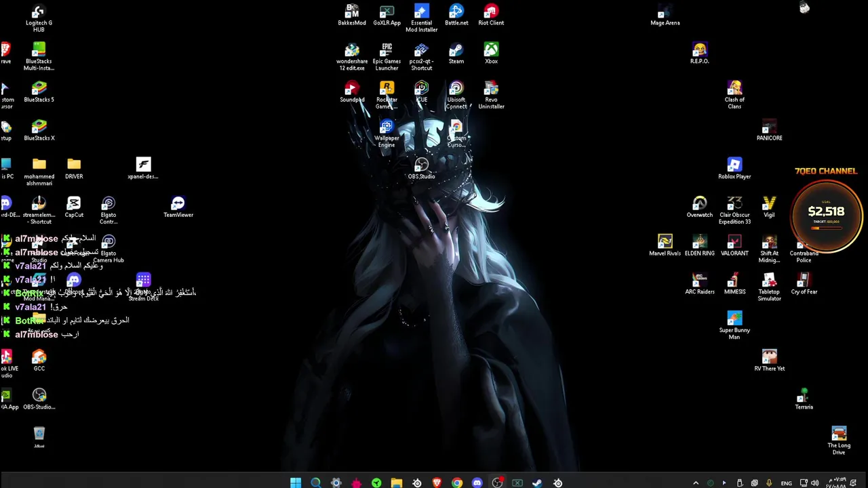Launch the GoXLR App shortcut
Viewport: 868px width, 488px height.
(x=387, y=15)
